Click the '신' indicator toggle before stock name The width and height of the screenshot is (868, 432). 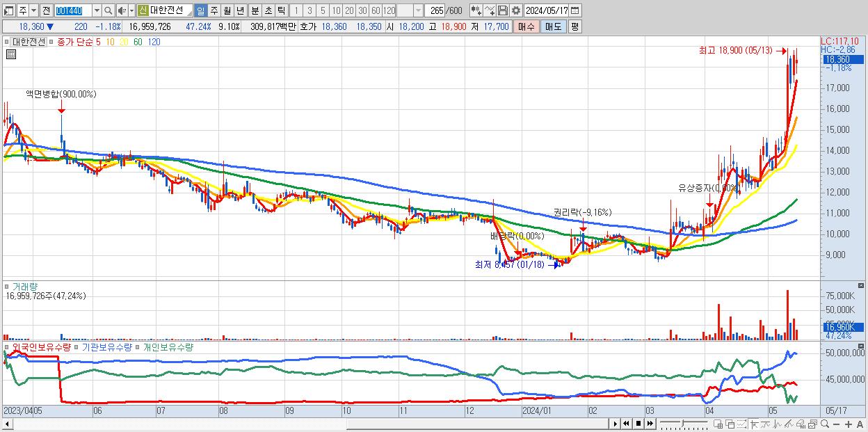[143, 10]
